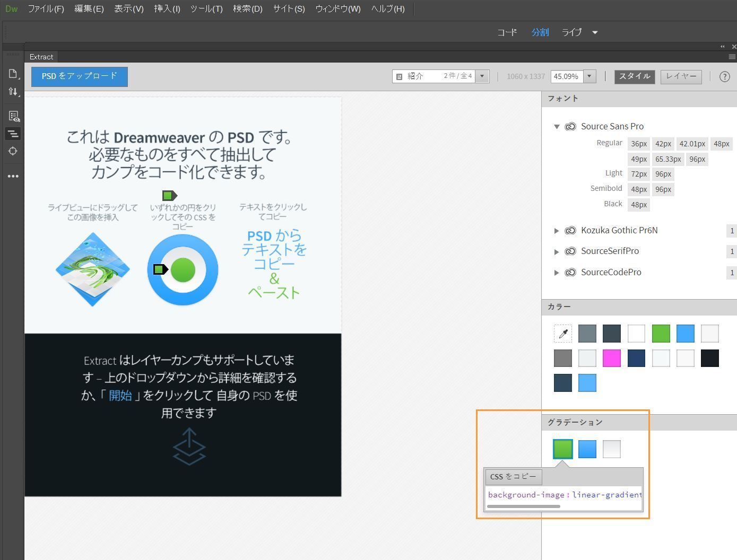Click the Get/Put files arrows icon
This screenshot has height=560, width=737.
[x=13, y=92]
